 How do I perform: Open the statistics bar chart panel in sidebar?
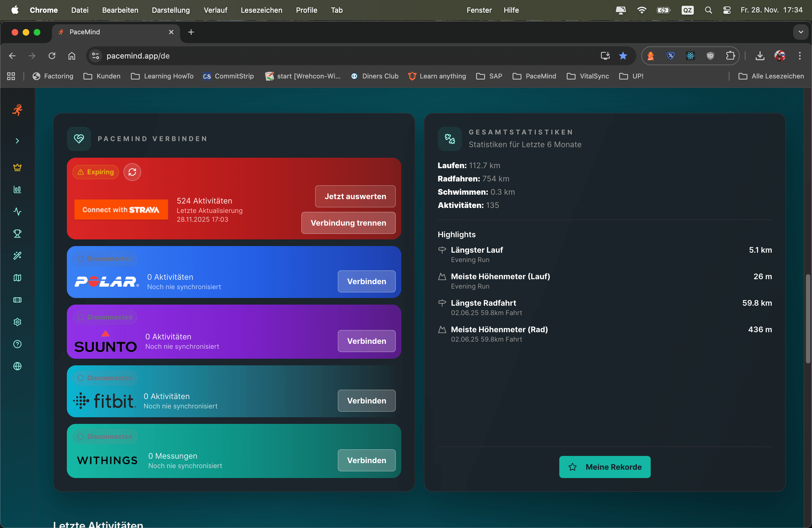(17, 190)
